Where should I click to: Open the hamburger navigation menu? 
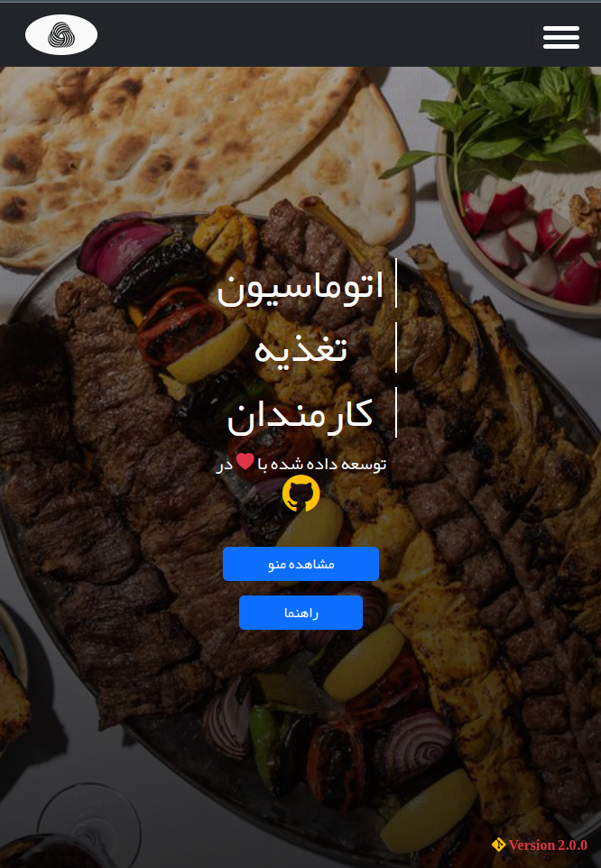point(561,36)
